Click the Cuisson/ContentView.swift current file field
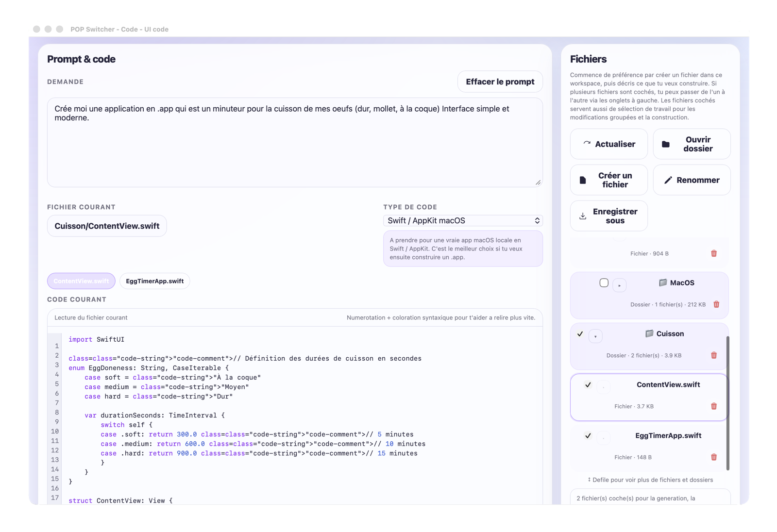 tap(107, 226)
